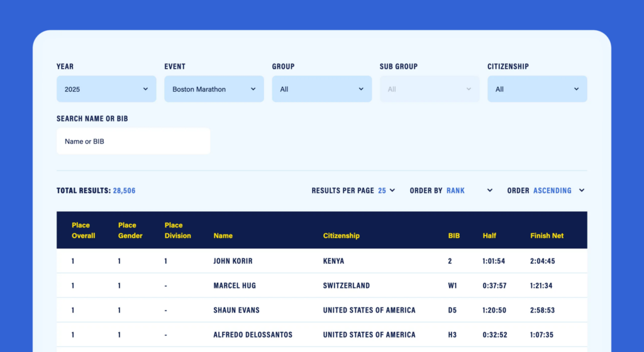The width and height of the screenshot is (644, 352).
Task: Click the Finish Net column header
Action: point(547,236)
